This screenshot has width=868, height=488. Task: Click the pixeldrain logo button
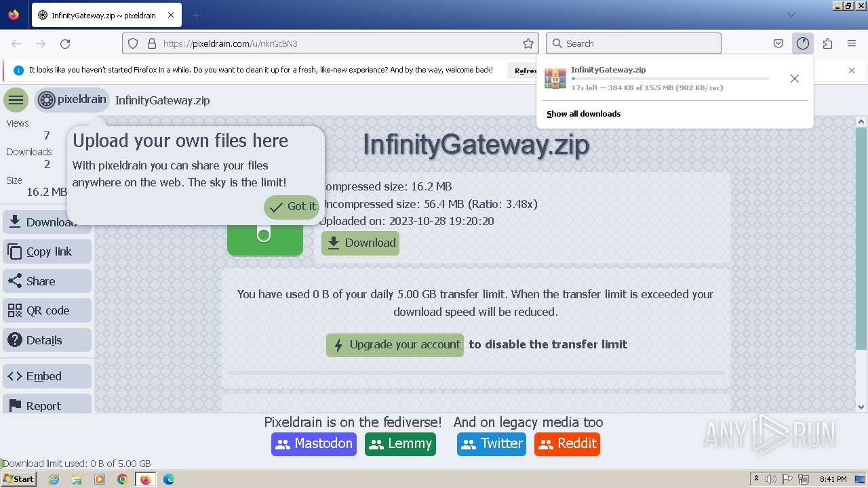tap(72, 100)
